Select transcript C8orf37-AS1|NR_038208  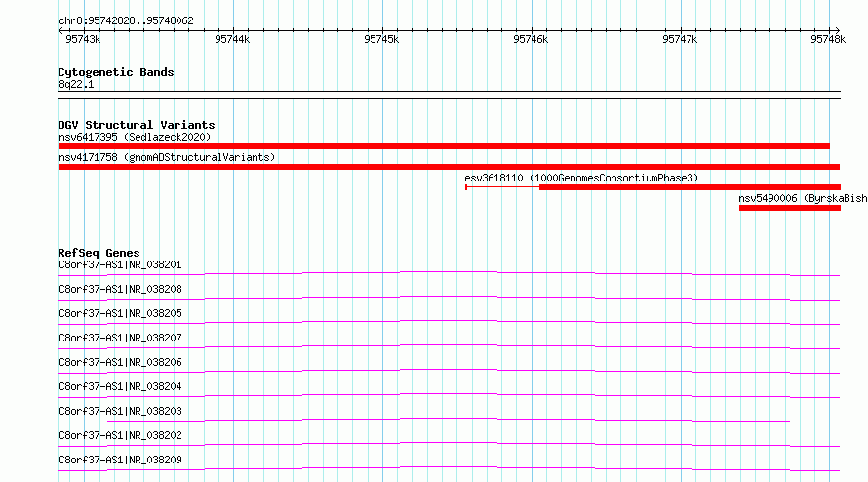(x=120, y=289)
